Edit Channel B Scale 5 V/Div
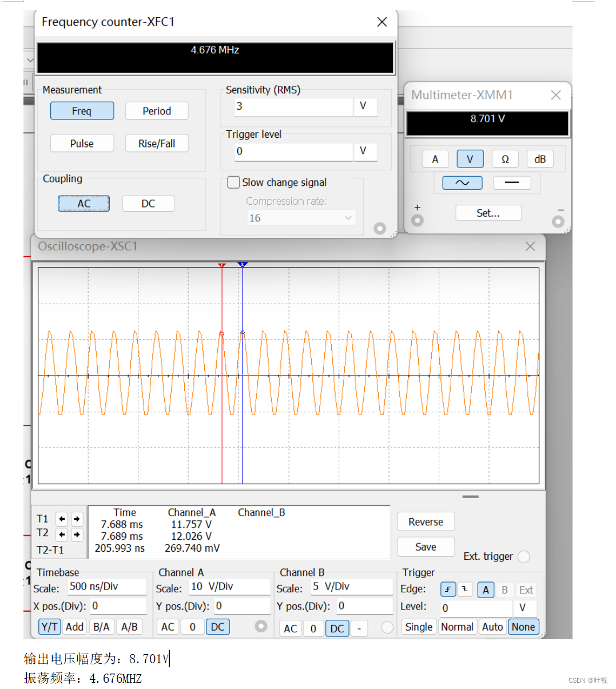This screenshot has height=689, width=616. click(x=352, y=587)
